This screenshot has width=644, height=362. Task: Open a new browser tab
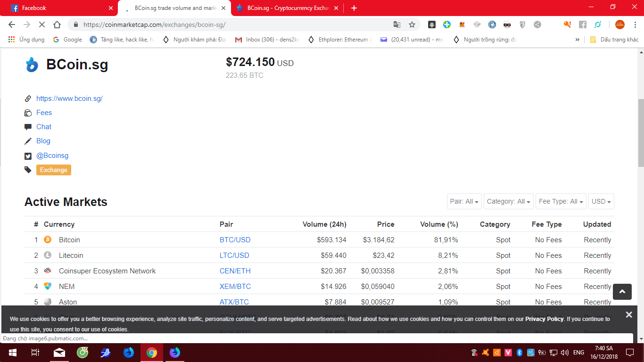tap(354, 8)
